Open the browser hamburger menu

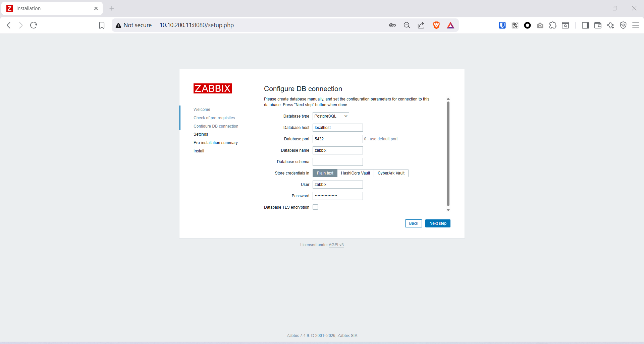(636, 25)
